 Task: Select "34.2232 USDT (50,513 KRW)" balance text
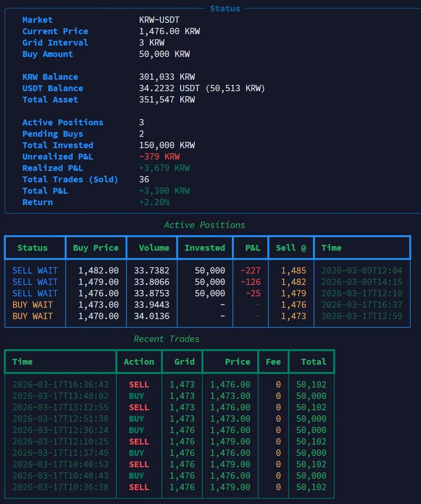202,88
